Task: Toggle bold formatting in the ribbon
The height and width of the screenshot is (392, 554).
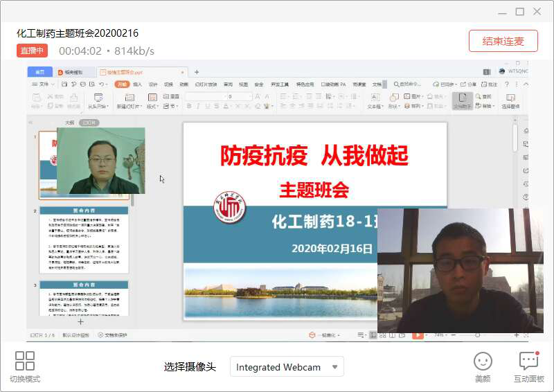Action: click(x=188, y=107)
